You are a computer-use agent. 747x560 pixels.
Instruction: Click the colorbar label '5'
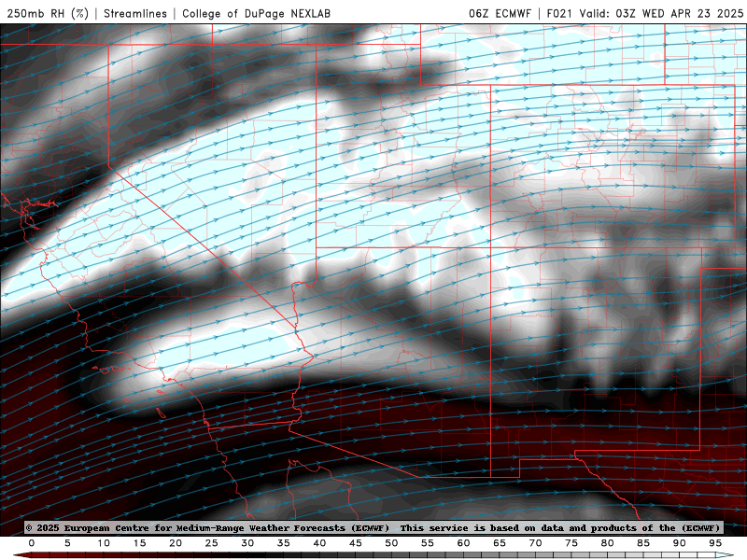[x=67, y=543]
